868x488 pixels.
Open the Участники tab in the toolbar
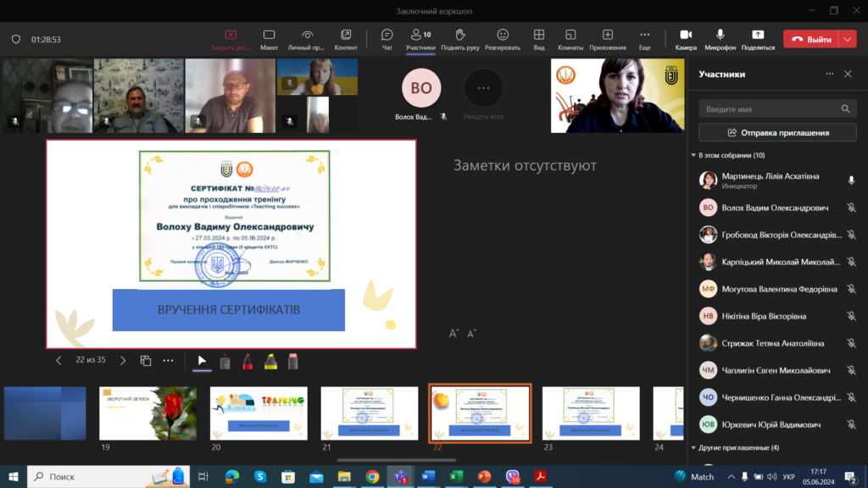420,38
